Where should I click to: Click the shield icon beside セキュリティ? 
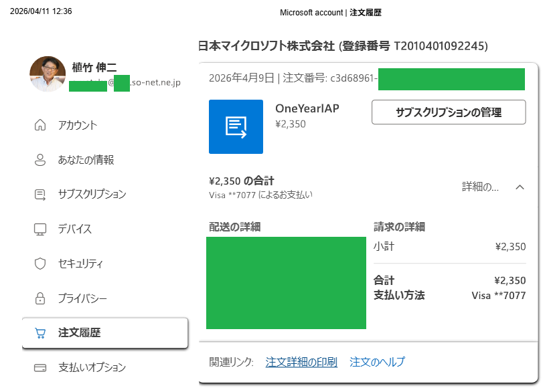pos(40,264)
